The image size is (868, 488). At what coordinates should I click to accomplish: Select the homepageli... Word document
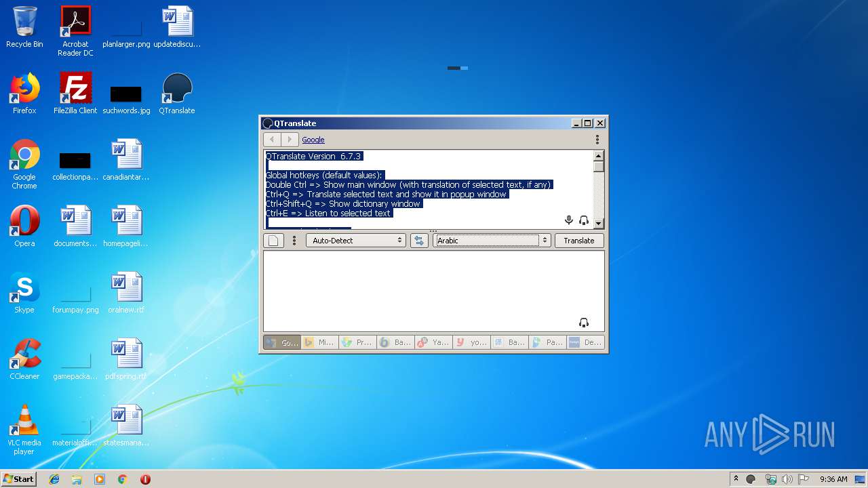click(126, 226)
